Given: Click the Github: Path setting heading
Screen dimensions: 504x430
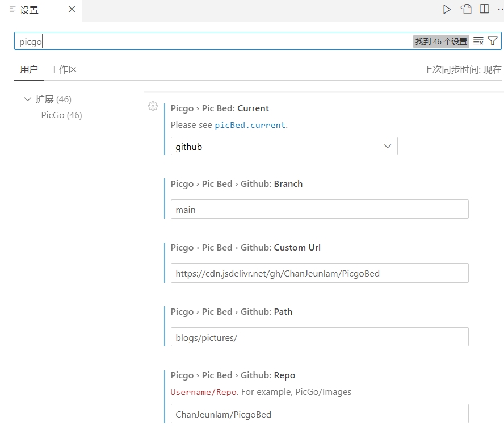Looking at the screenshot, I should point(232,312).
